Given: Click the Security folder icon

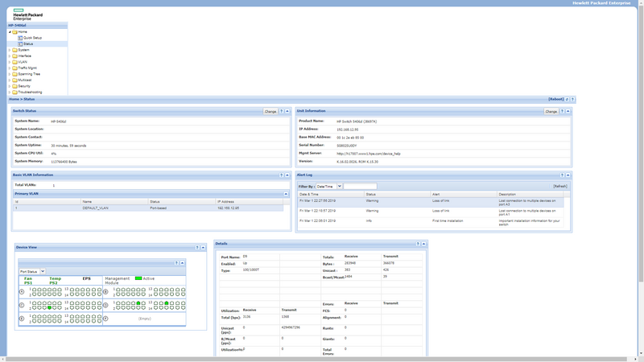Looking at the screenshot, I should pyautogui.click(x=14, y=86).
